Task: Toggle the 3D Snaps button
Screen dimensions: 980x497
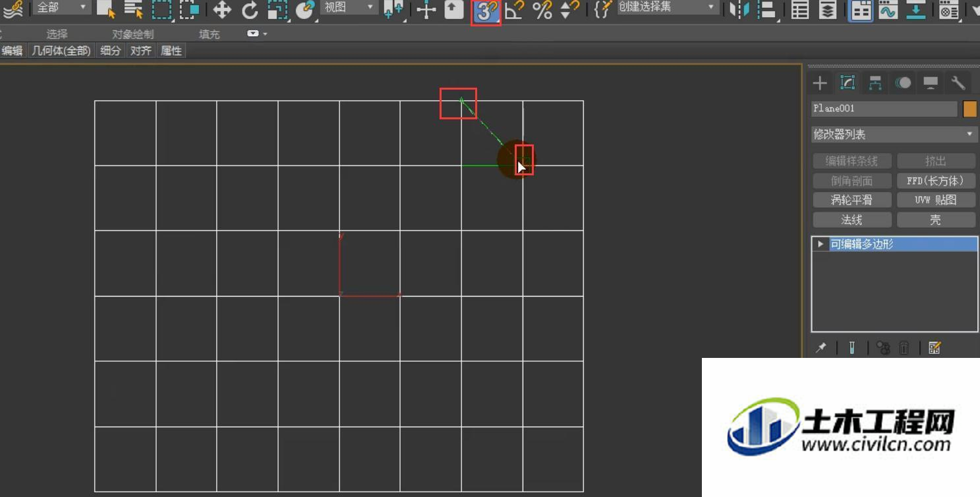Action: (486, 11)
